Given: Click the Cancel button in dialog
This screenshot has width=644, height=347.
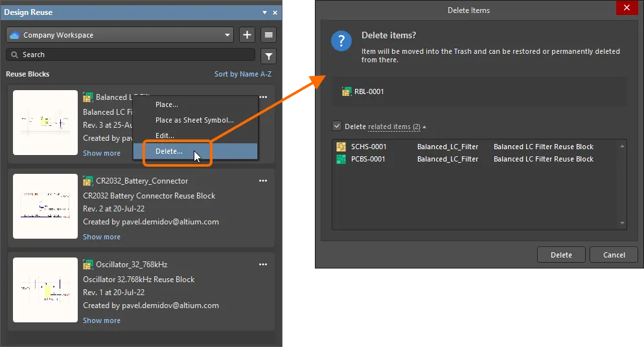Looking at the screenshot, I should [x=614, y=255].
